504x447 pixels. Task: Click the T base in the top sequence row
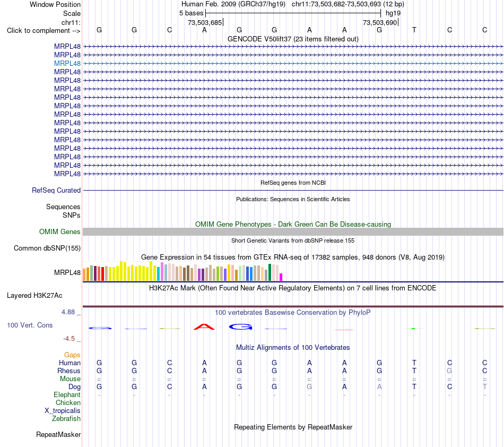point(414,30)
